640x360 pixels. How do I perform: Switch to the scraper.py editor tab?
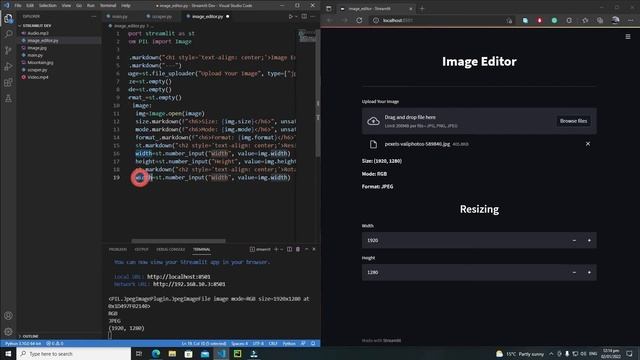161,16
